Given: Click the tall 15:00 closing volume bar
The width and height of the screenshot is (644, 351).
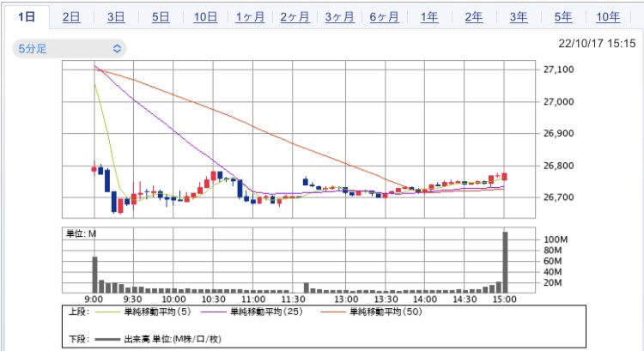Looking at the screenshot, I should point(505,263).
